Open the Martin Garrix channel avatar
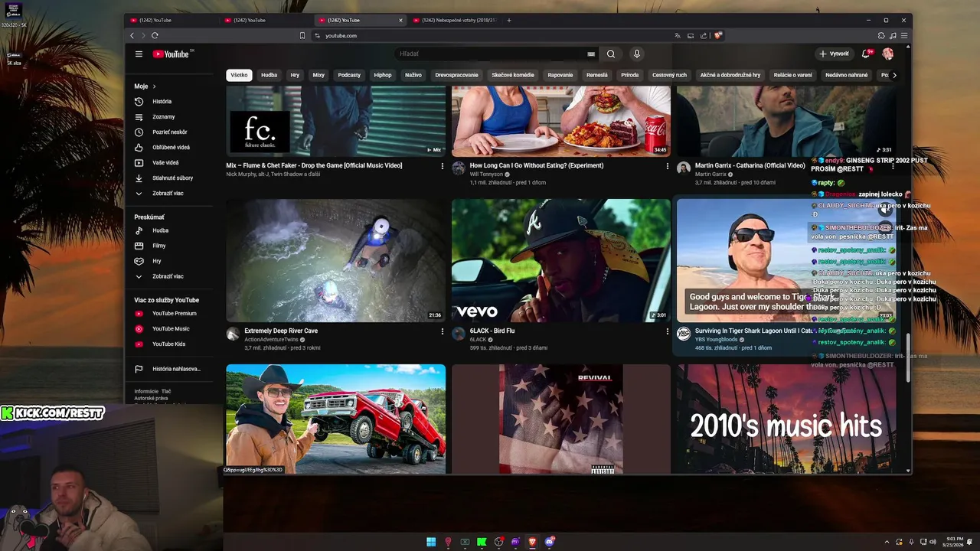Image resolution: width=980 pixels, height=551 pixels. pyautogui.click(x=684, y=168)
